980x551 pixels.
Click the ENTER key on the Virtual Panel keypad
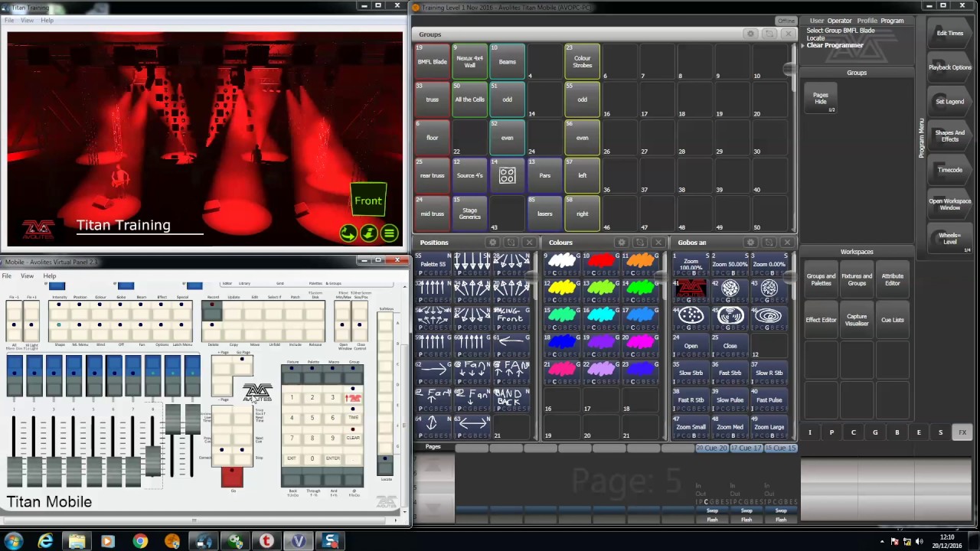tap(332, 458)
